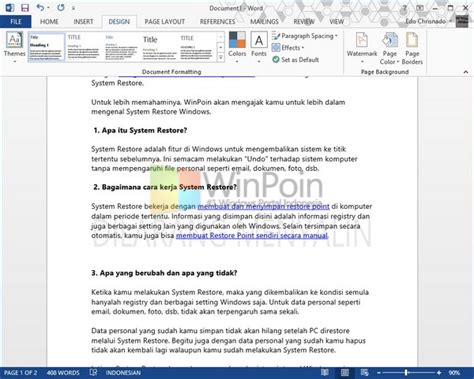Select the fourth style set with large Title
Image resolution: width=474 pixels, height=379 pixels.
click(159, 47)
